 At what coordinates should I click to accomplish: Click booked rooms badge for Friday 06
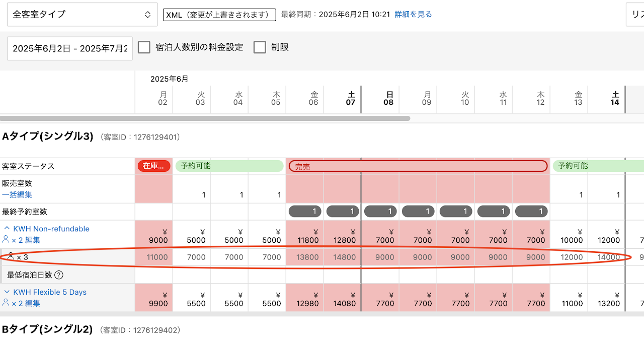point(305,212)
